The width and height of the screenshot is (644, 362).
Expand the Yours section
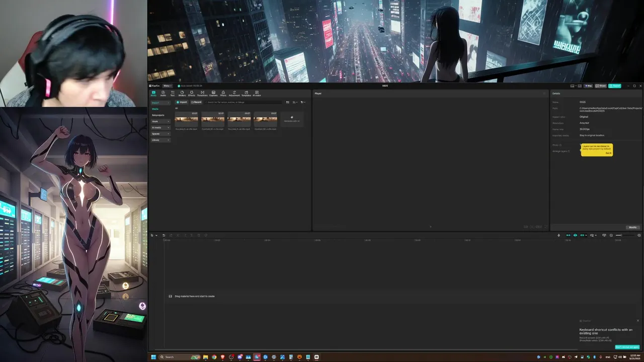pyautogui.click(x=161, y=121)
